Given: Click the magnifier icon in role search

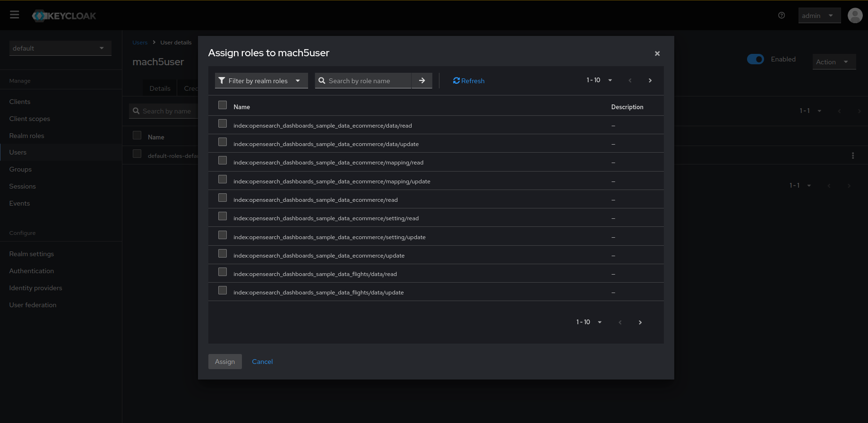Looking at the screenshot, I should (322, 81).
